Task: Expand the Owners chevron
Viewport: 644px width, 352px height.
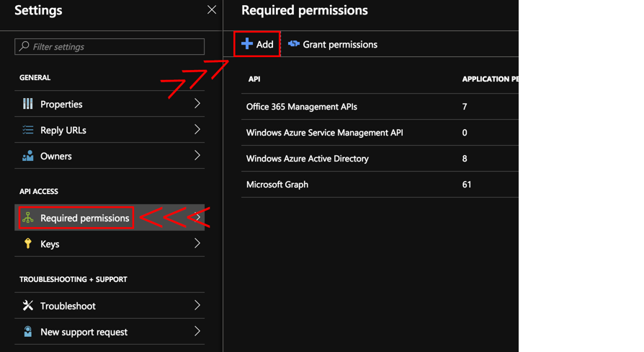Action: 197,155
